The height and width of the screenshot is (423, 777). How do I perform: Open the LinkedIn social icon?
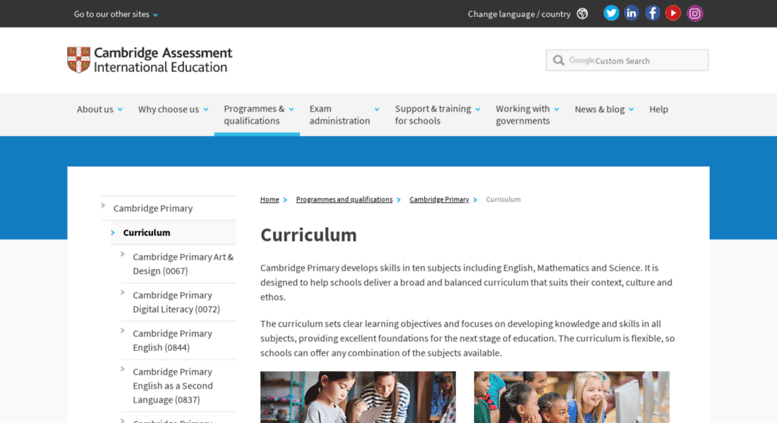(631, 13)
